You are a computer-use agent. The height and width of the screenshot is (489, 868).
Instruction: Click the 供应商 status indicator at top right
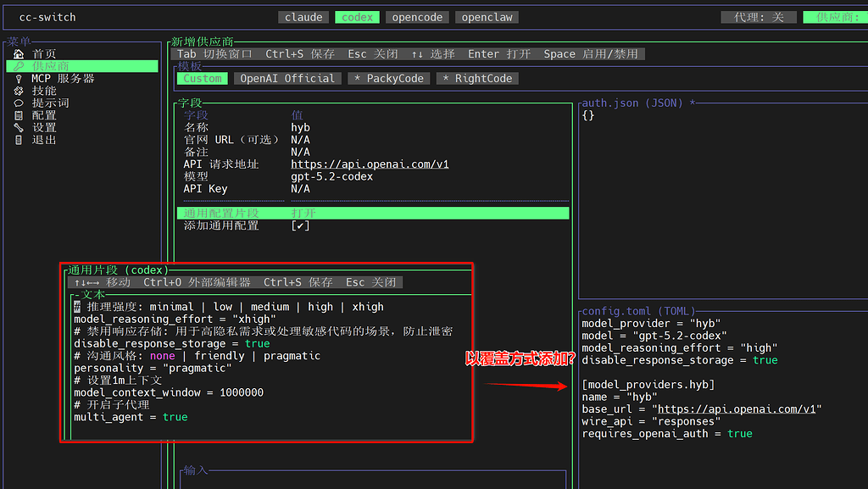pyautogui.click(x=835, y=17)
